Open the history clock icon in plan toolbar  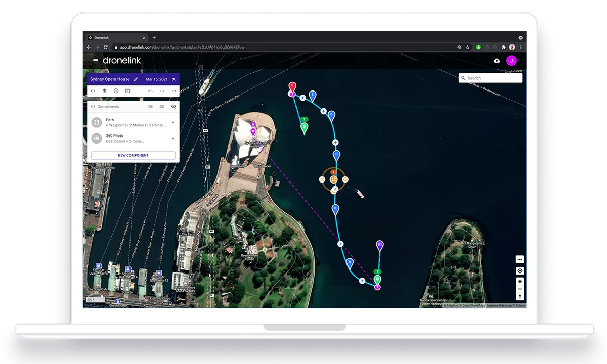click(x=116, y=91)
